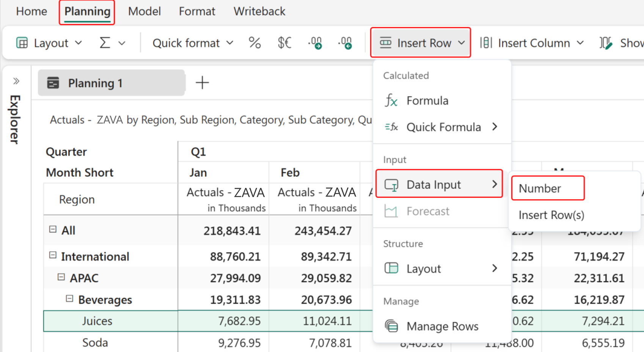Click the decrease decimal places icon
This screenshot has height=352, width=644.
pos(345,43)
